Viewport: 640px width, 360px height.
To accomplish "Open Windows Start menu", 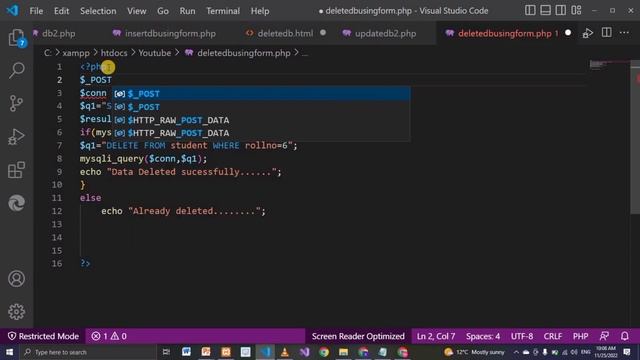I will [x=9, y=352].
